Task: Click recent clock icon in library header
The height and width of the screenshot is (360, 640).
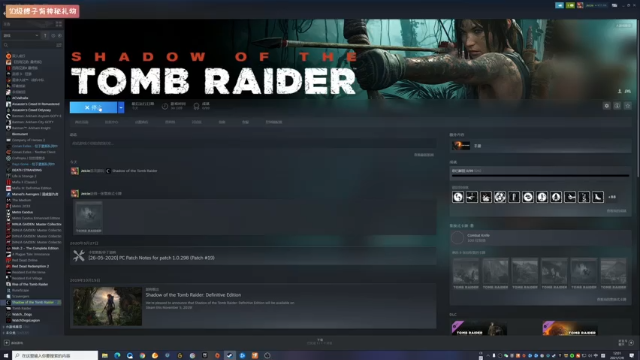Action: pos(53,36)
